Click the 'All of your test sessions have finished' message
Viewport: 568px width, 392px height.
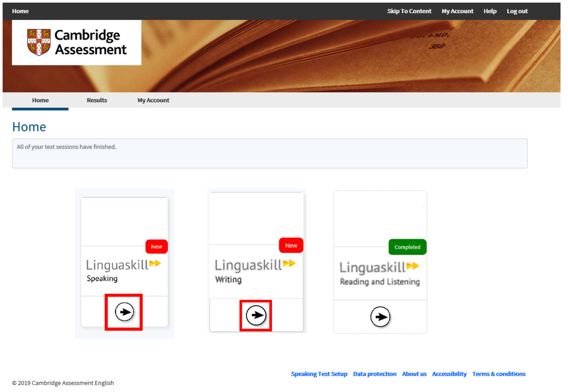pos(67,147)
